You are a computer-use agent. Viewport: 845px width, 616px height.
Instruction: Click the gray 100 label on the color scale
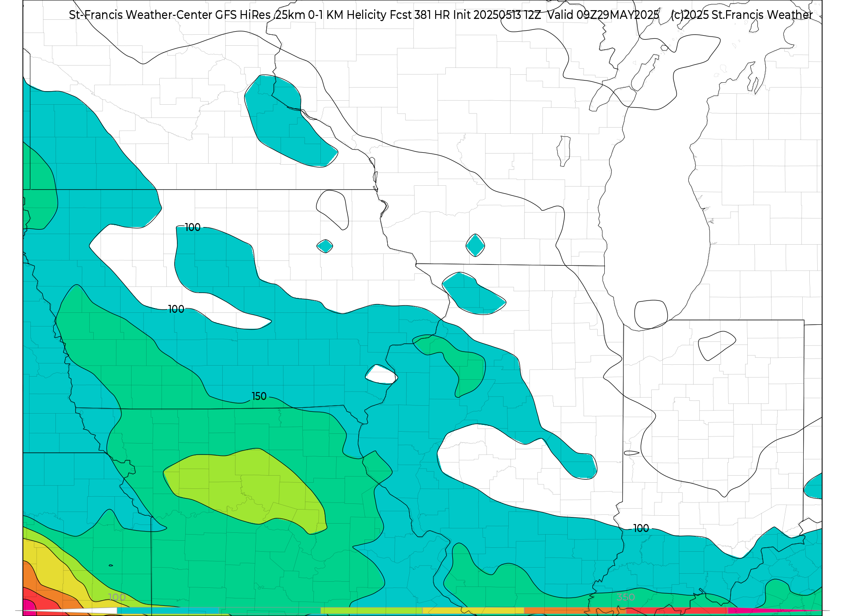coord(117,598)
